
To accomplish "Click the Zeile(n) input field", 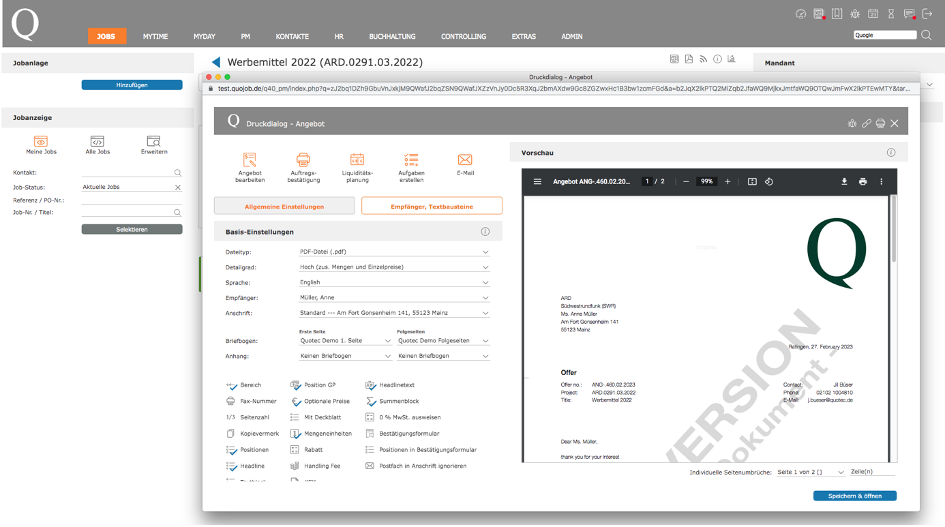I will tap(872, 472).
